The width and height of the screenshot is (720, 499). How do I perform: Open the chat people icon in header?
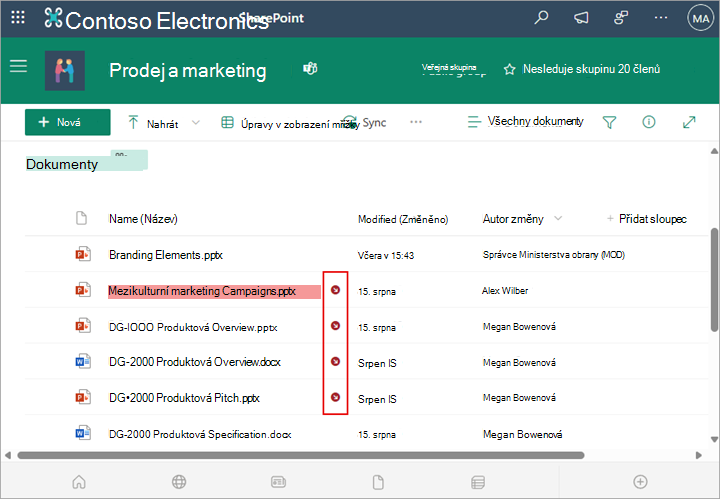(621, 18)
